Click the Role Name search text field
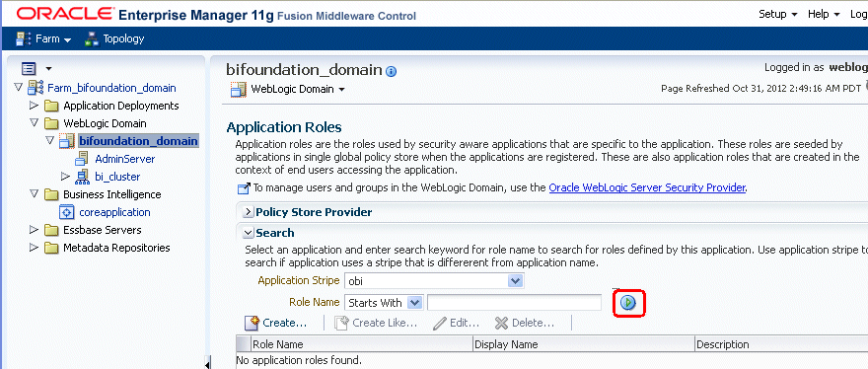The height and width of the screenshot is (369, 868). click(x=514, y=303)
